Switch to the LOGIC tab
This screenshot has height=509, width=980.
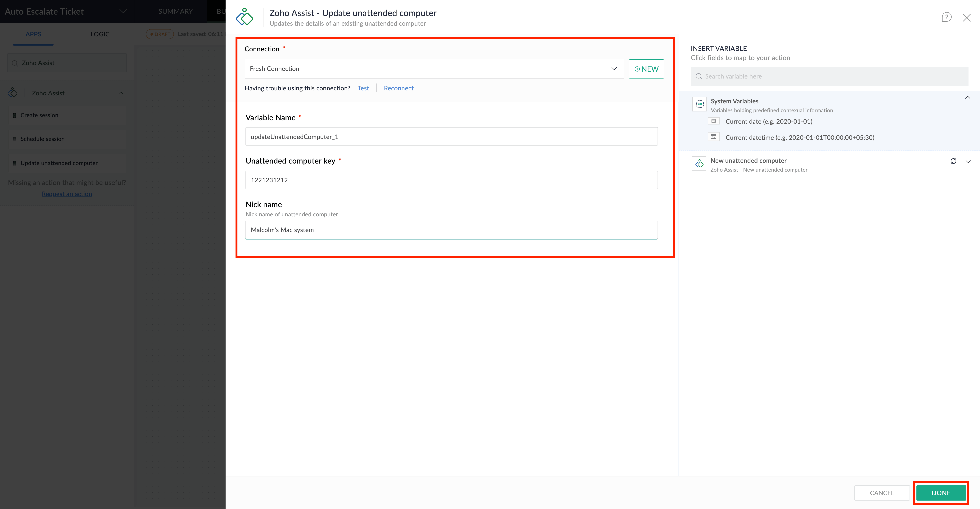[x=100, y=34]
